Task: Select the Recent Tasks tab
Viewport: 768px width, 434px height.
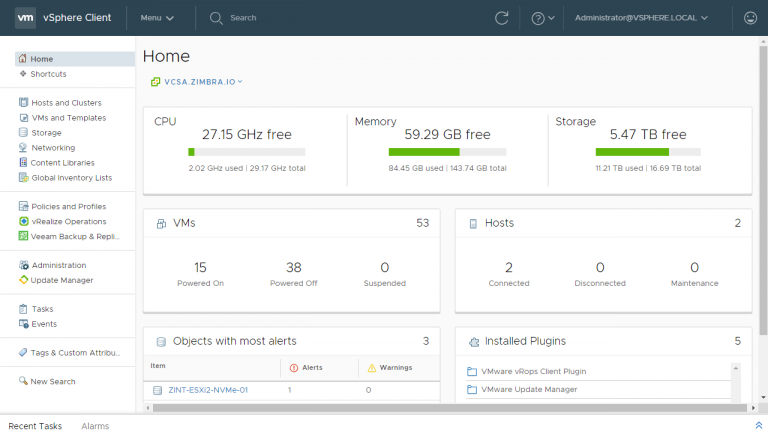Action: (35, 426)
